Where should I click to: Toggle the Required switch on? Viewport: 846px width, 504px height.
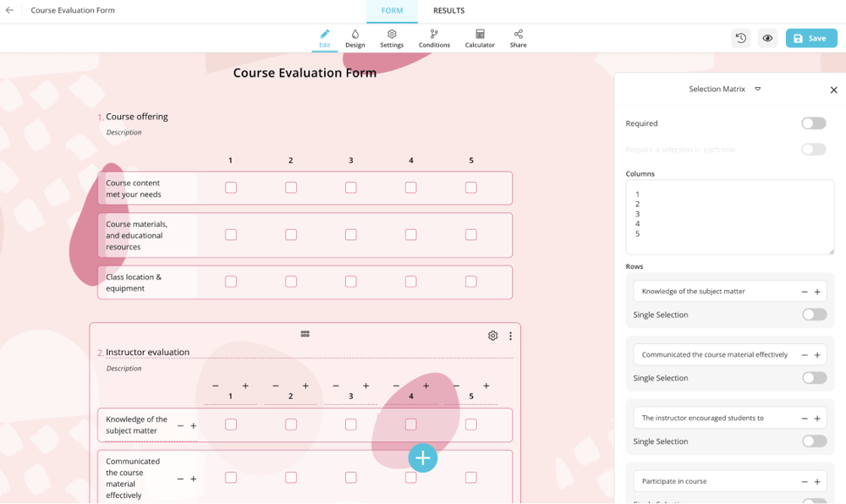(813, 123)
